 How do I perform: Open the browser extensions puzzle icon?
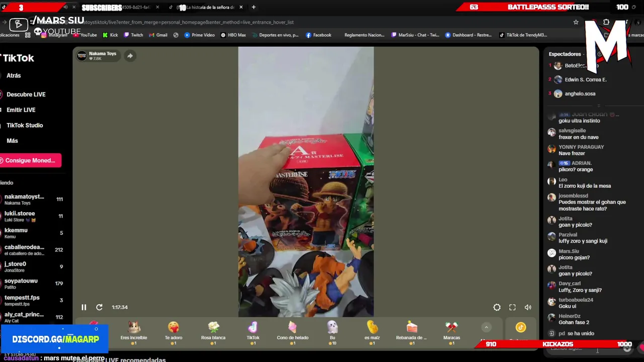(x=606, y=22)
